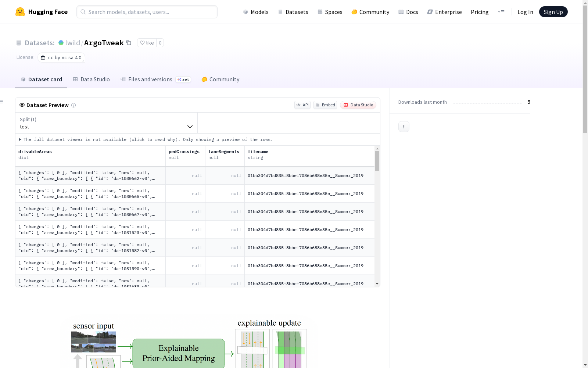
Task: Click the three-dot more options button
Action: (x=404, y=127)
